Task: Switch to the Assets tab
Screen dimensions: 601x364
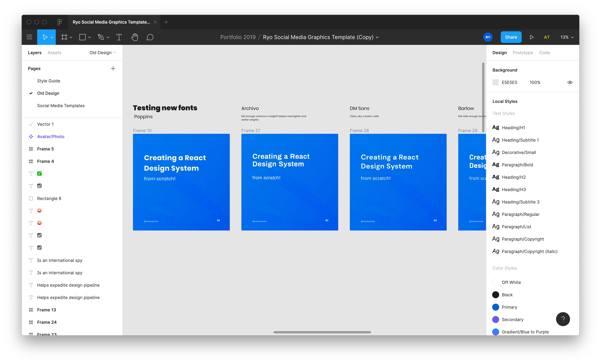Action: tap(54, 52)
